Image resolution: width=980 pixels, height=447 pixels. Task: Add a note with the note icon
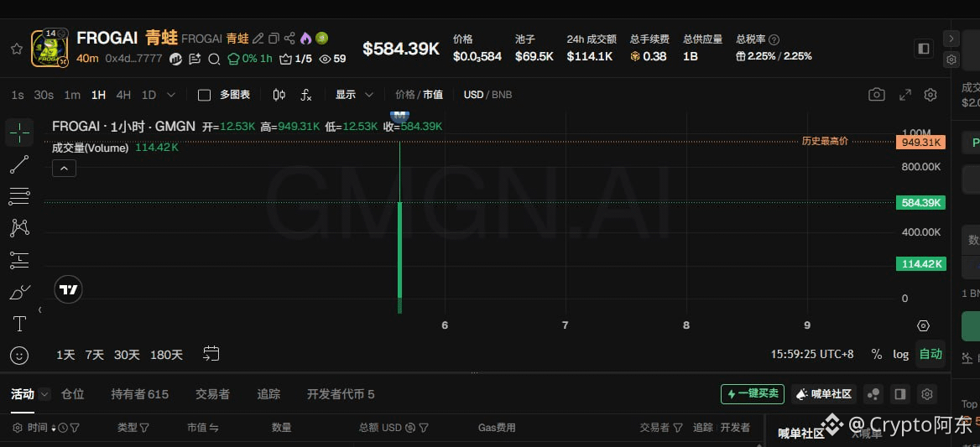195,59
